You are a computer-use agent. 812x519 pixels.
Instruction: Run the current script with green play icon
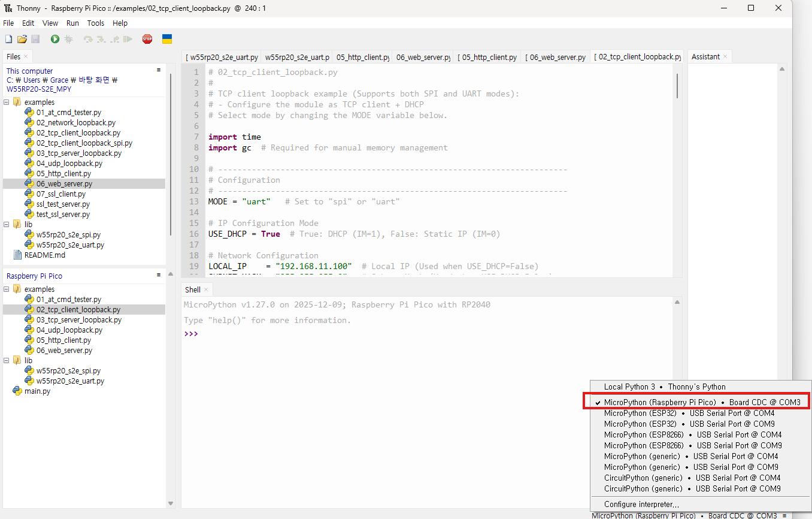(x=55, y=39)
